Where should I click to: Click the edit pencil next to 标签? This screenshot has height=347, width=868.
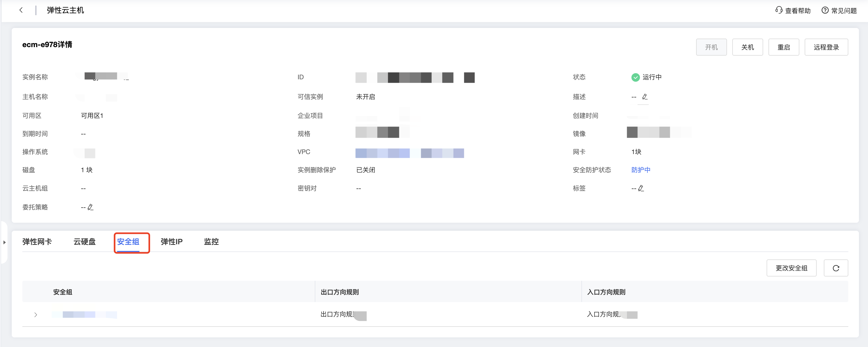641,188
